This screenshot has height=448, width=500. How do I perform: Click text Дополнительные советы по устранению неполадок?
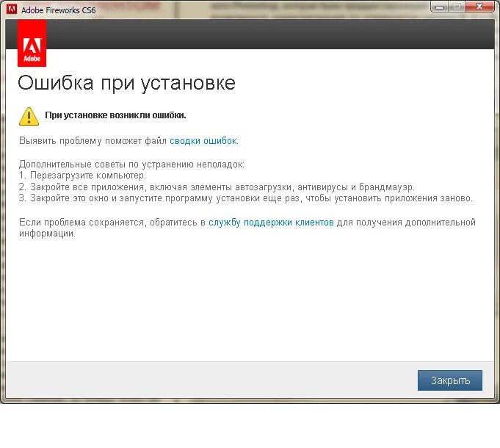(131, 165)
